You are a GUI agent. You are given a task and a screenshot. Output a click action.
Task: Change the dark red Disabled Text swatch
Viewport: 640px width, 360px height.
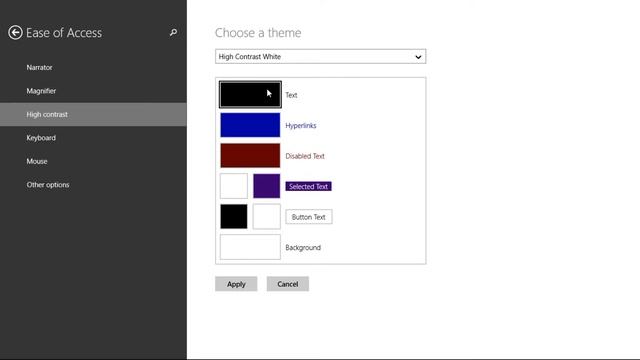tap(250, 156)
